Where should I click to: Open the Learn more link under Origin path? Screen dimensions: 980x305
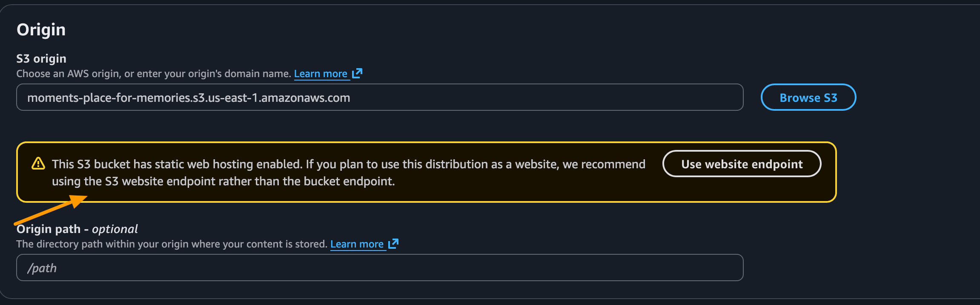click(357, 244)
